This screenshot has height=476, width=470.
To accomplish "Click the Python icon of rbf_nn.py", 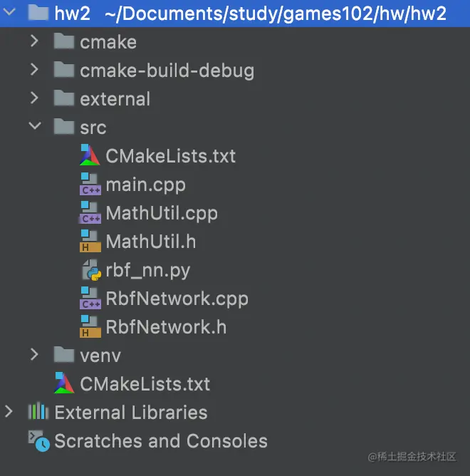I will [x=92, y=270].
